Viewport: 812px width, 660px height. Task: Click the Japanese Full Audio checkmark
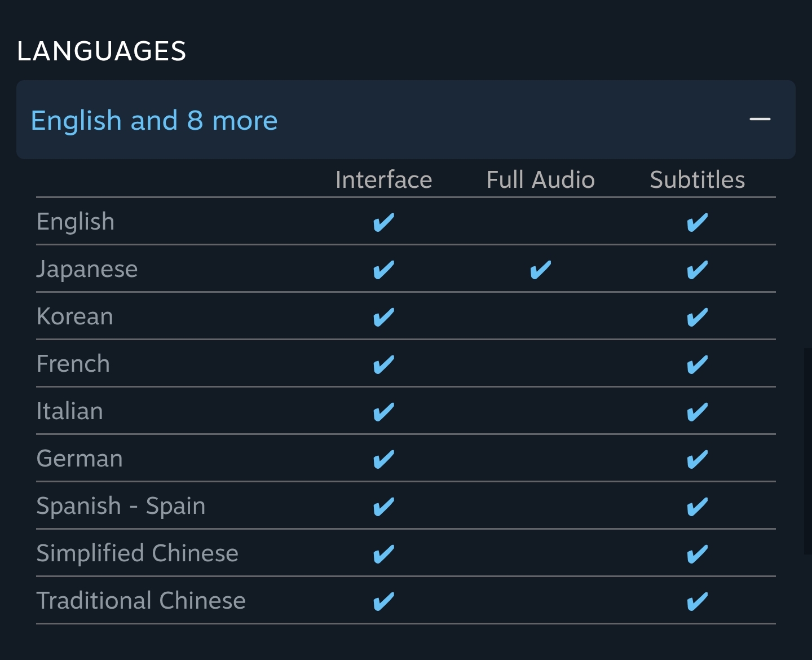pyautogui.click(x=540, y=270)
